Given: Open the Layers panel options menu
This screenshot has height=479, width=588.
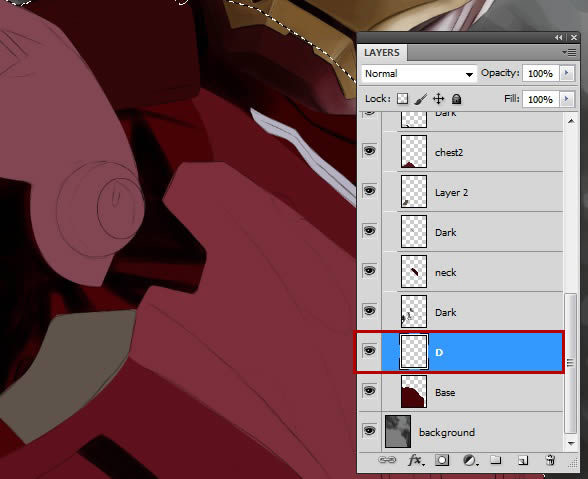Looking at the screenshot, I should pyautogui.click(x=569, y=53).
